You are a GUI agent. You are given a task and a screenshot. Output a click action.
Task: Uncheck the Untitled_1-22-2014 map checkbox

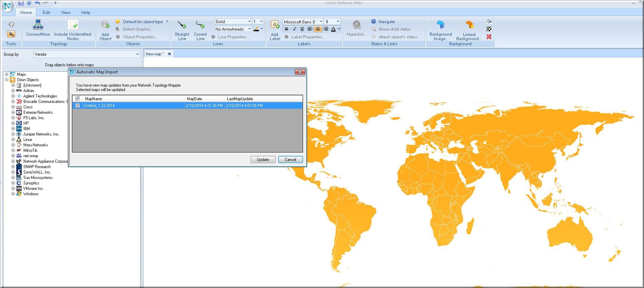pyautogui.click(x=78, y=106)
